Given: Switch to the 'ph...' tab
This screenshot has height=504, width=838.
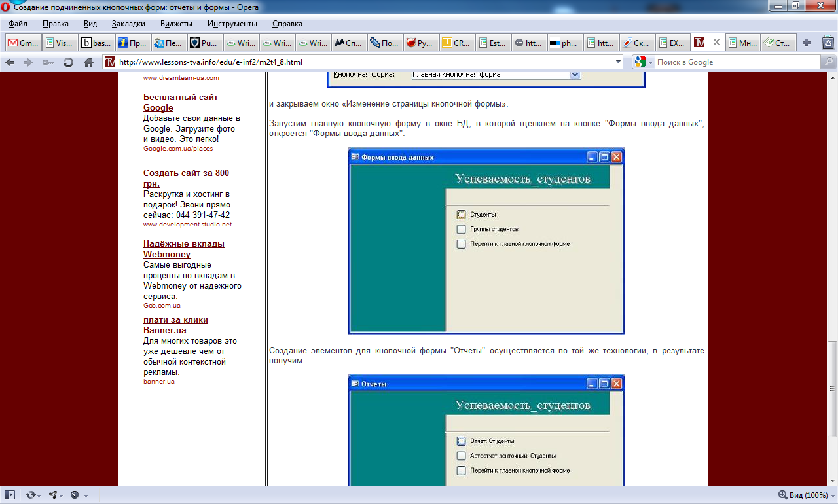Looking at the screenshot, I should (x=565, y=43).
